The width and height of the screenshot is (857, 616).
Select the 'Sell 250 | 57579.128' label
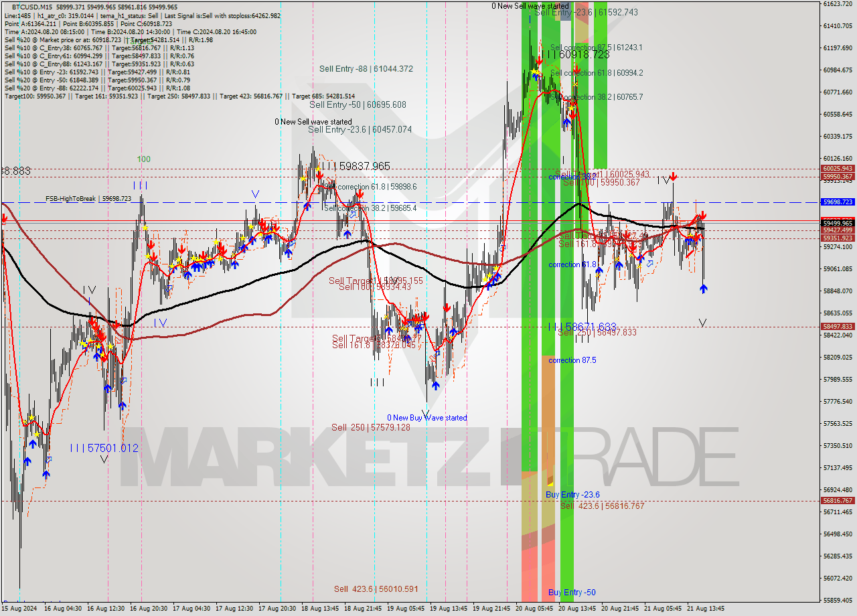(370, 427)
